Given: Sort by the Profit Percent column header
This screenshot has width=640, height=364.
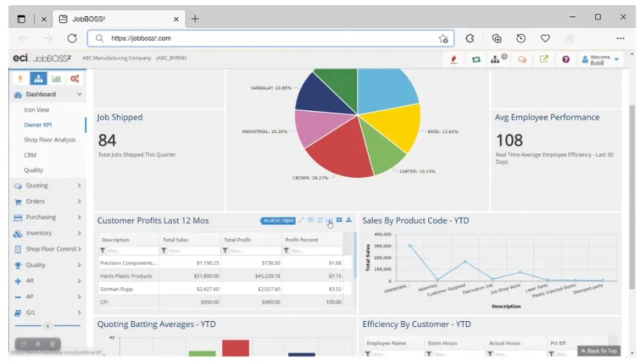Looking at the screenshot, I should (x=301, y=240).
